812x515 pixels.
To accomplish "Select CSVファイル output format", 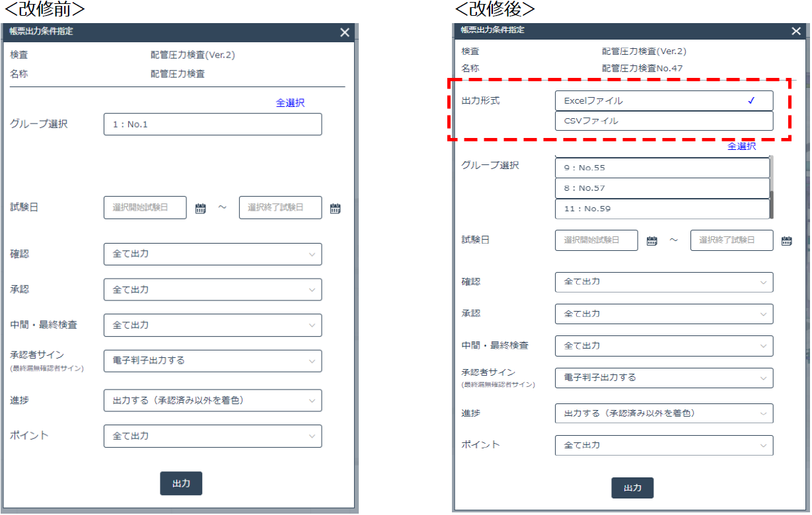I will click(x=663, y=121).
